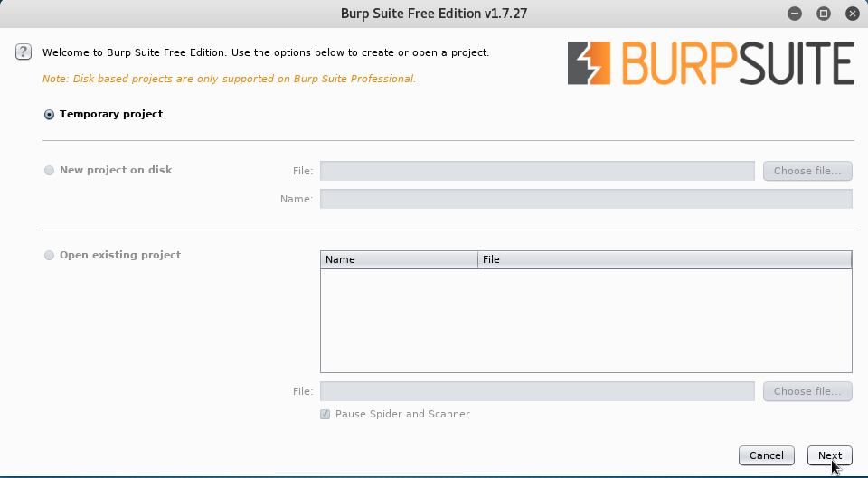
Task: Choose the Open existing project option
Action: click(x=49, y=256)
